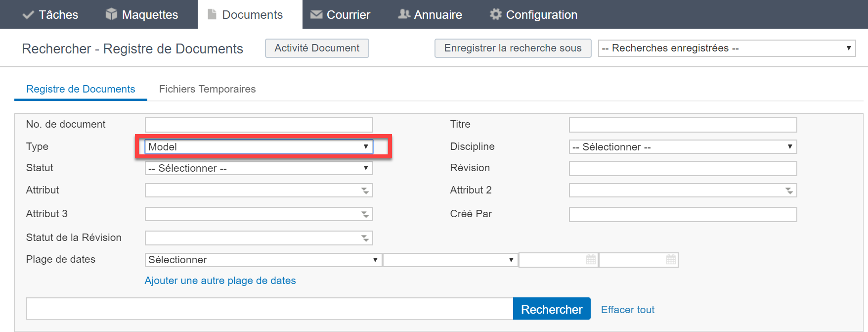Focus the Révision input field
This screenshot has width=868, height=332.
(x=683, y=168)
